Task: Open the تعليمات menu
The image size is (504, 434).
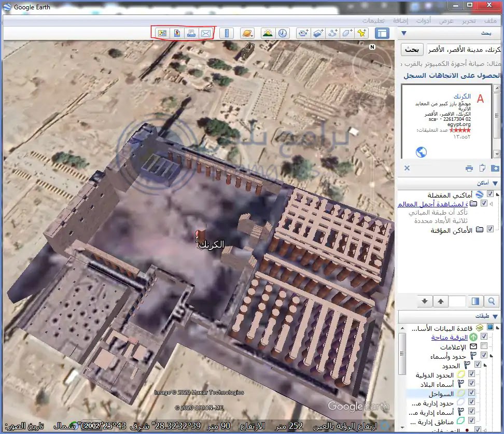Action: click(x=373, y=21)
